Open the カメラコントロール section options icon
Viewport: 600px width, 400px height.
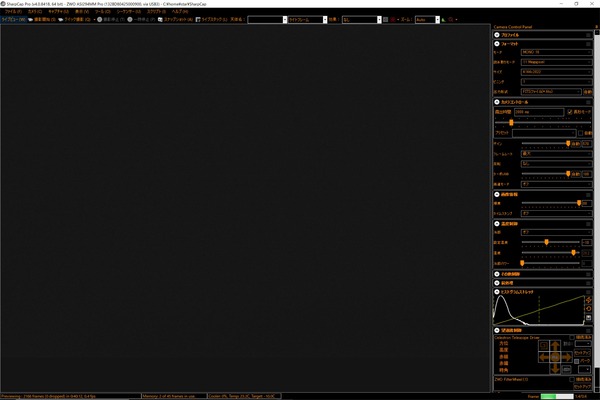coord(588,102)
